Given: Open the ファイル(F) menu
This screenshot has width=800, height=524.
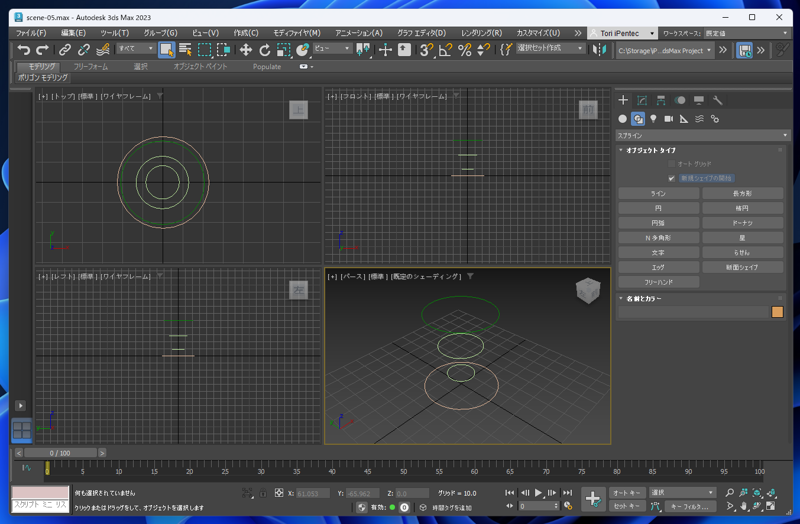Looking at the screenshot, I should [31, 33].
